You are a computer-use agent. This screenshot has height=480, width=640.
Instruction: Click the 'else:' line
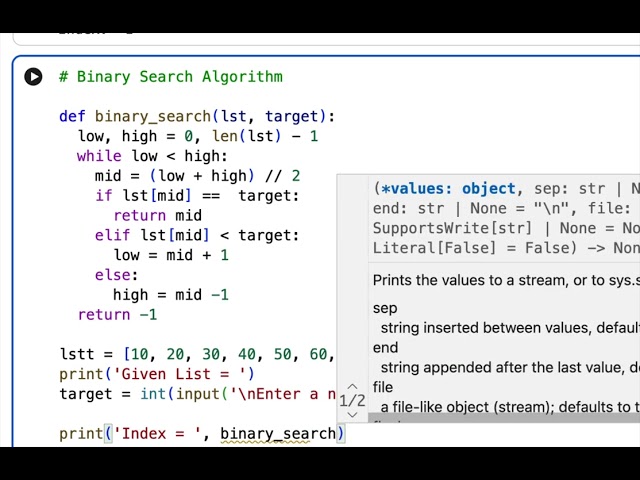pyautogui.click(x=116, y=275)
